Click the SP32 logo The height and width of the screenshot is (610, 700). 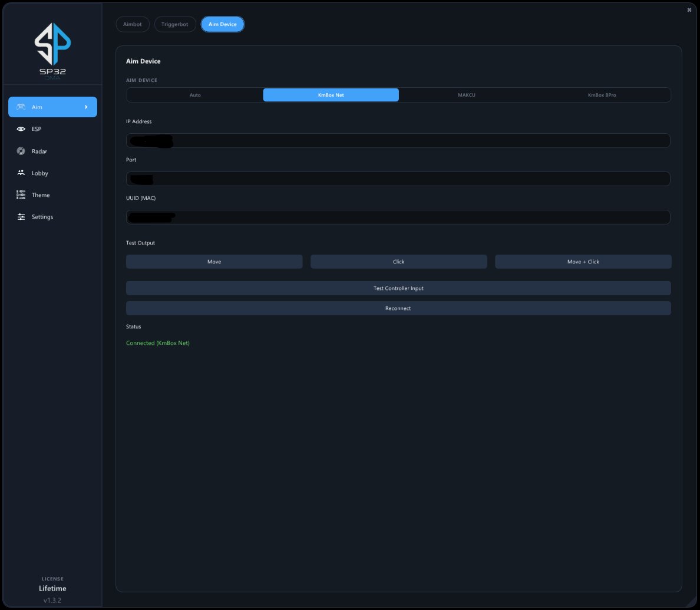pos(52,51)
